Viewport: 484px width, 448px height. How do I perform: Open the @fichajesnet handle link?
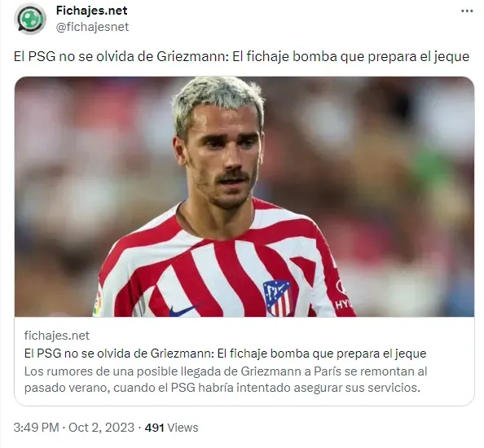92,27
